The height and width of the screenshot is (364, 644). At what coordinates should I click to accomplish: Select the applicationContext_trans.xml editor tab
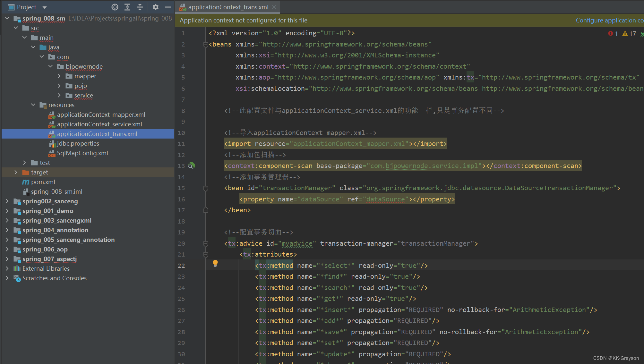228,7
